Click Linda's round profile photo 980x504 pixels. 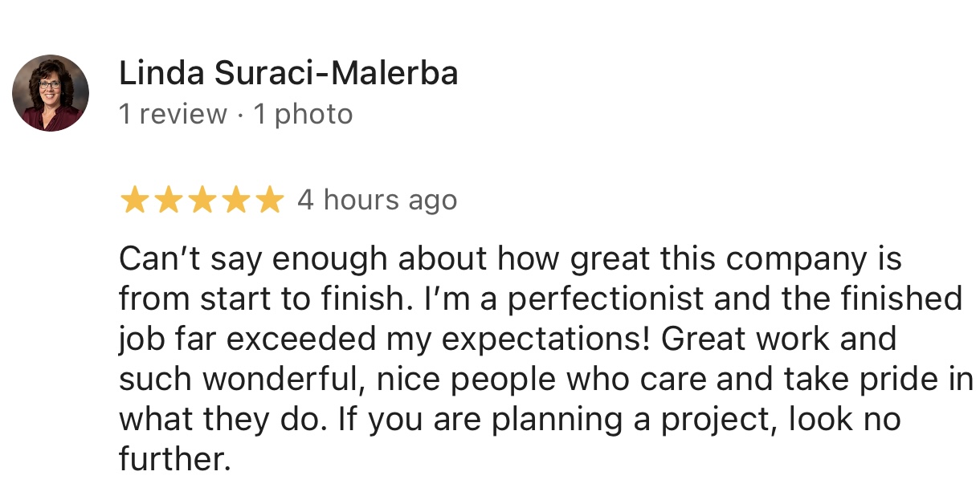click(x=51, y=93)
